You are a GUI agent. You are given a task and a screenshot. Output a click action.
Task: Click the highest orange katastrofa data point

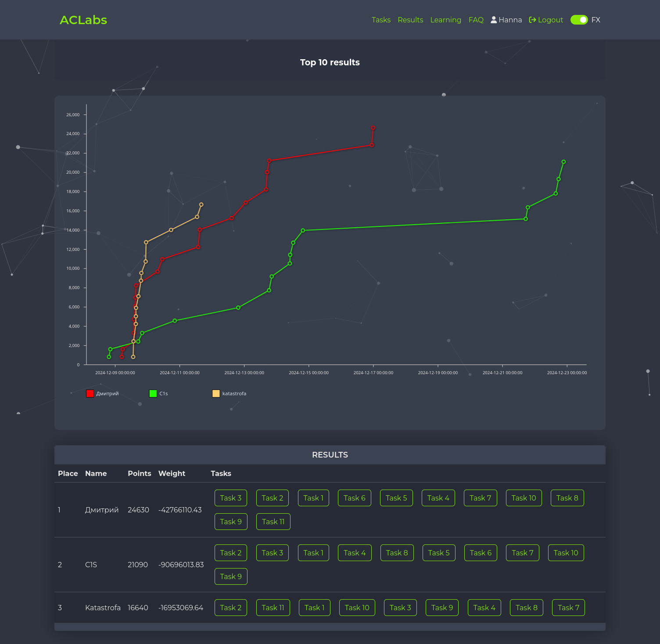pos(201,204)
